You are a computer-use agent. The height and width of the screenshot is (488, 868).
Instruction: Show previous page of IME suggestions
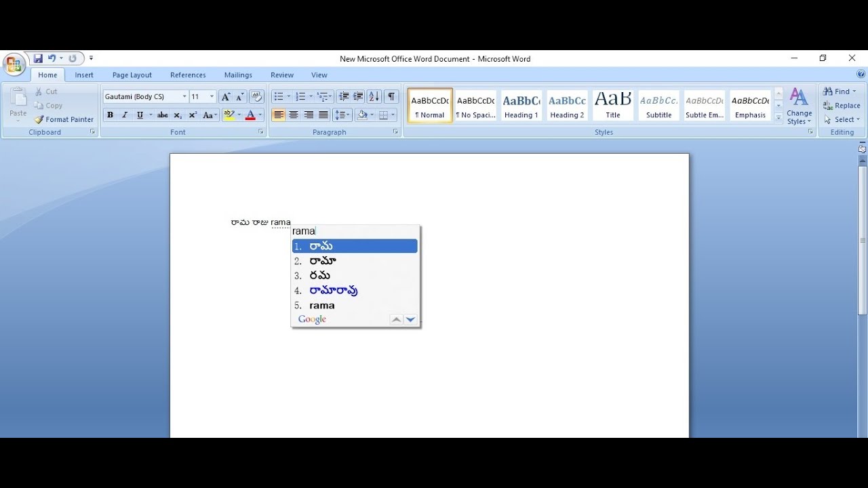[397, 320]
